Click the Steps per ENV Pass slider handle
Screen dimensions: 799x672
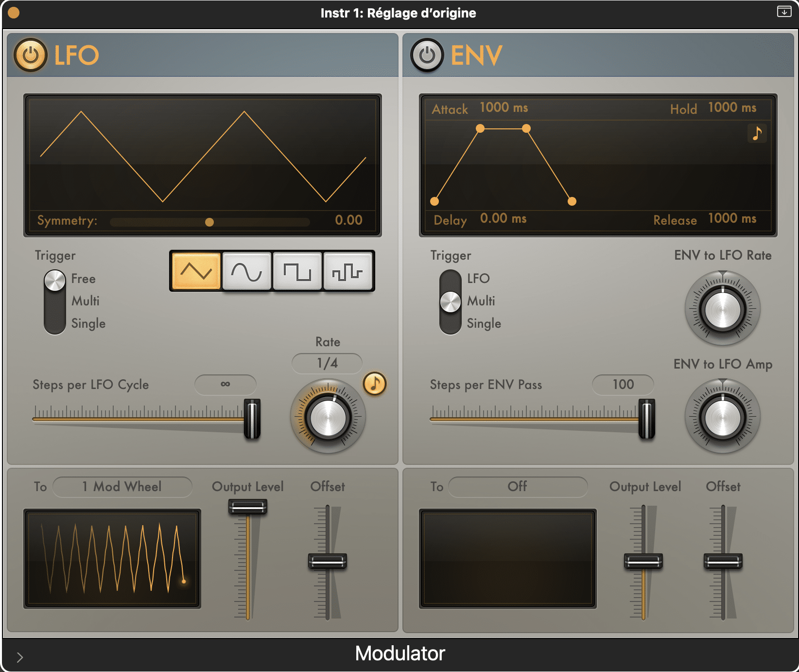pyautogui.click(x=647, y=419)
